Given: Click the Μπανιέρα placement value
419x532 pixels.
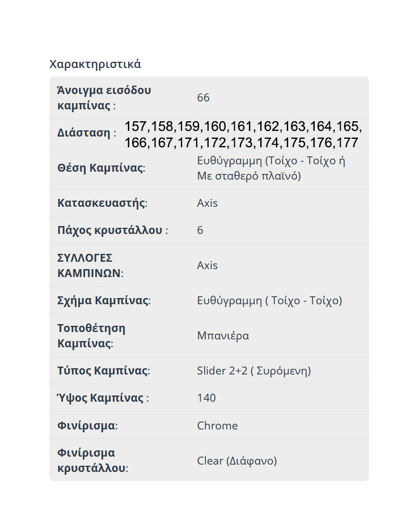Looking at the screenshot, I should 223,335.
